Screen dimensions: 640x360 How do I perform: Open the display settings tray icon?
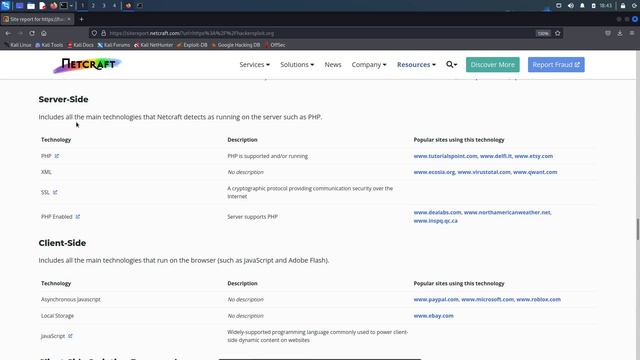pyautogui.click(x=559, y=6)
